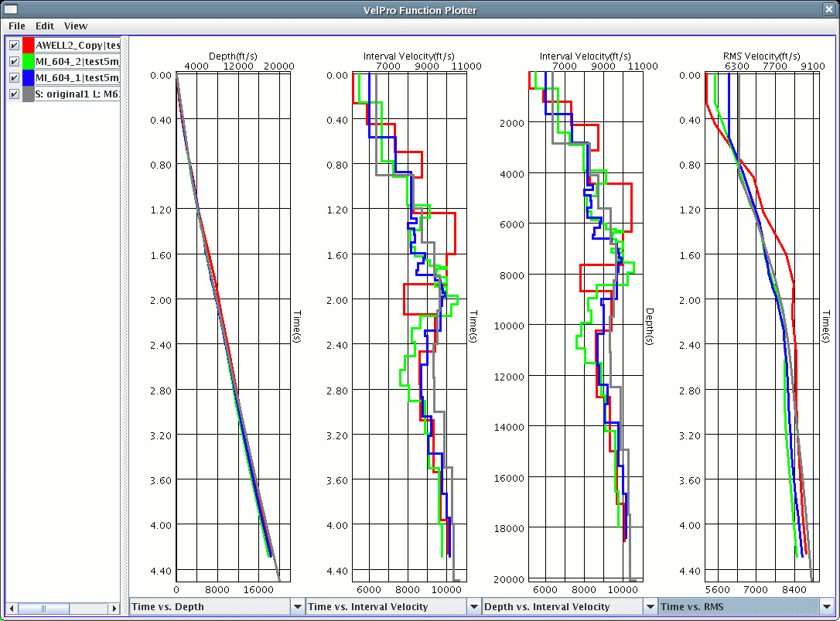Open the Depth vs. Interval Velocity dropdown
This screenshot has height=621, width=840.
(569, 606)
